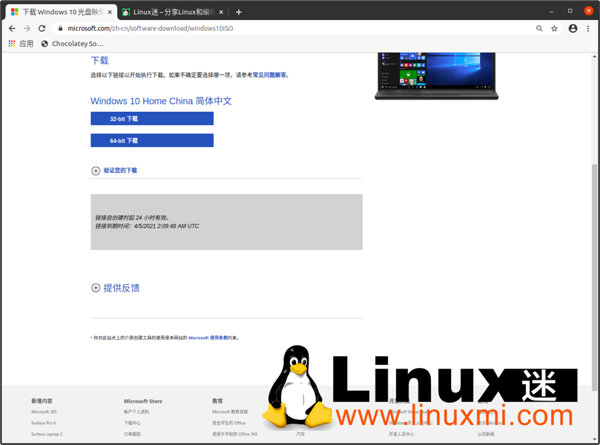This screenshot has height=445, width=600.
Task: Switch to the Linux迷 tab
Action: click(x=173, y=12)
